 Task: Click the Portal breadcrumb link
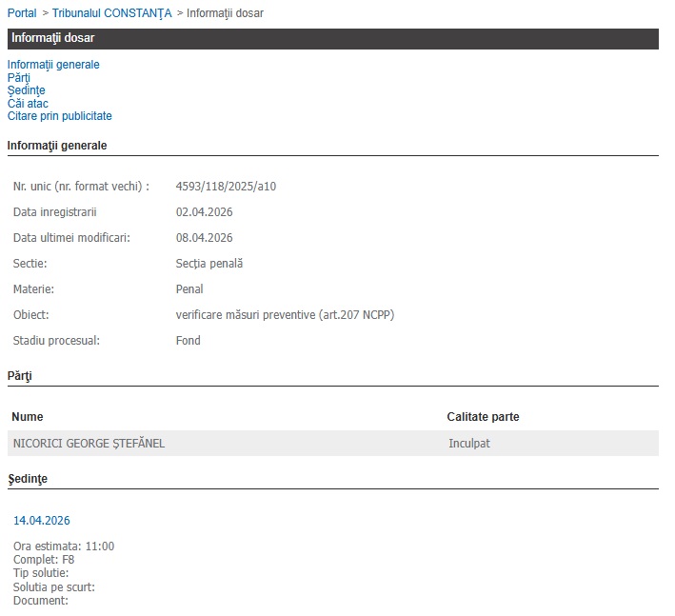point(22,13)
